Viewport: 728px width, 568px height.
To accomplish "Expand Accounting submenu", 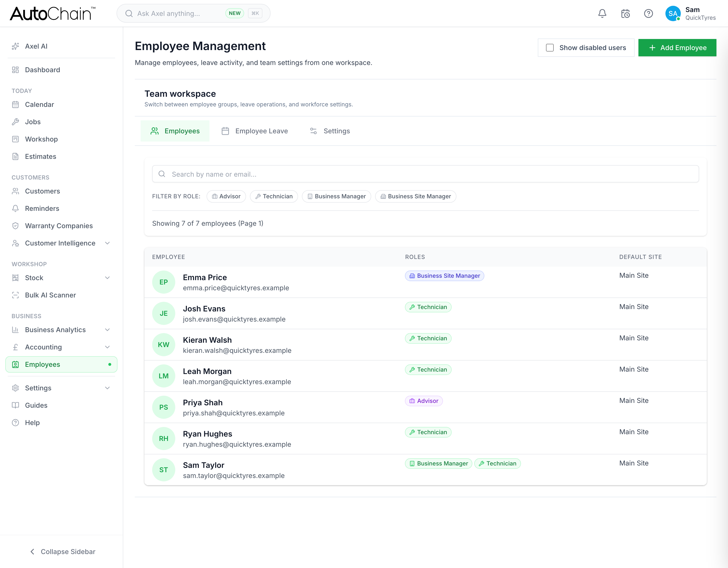I will [61, 347].
